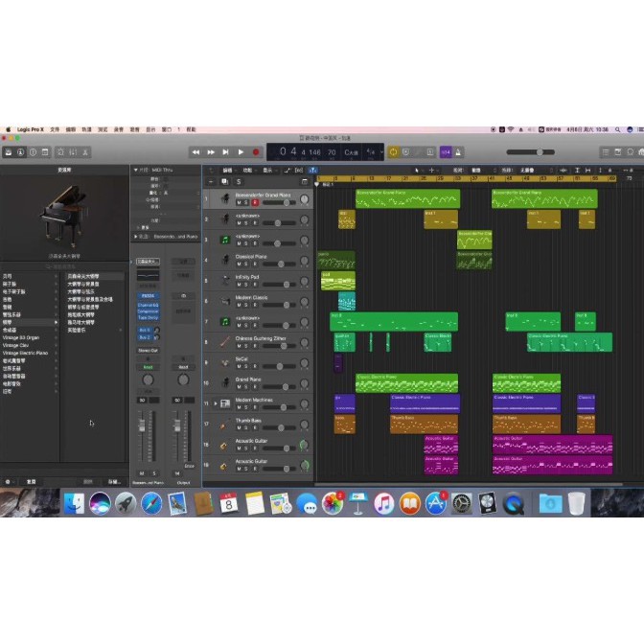Click the Channel EQ plug-in slot
This screenshot has width=644, height=644.
148,305
